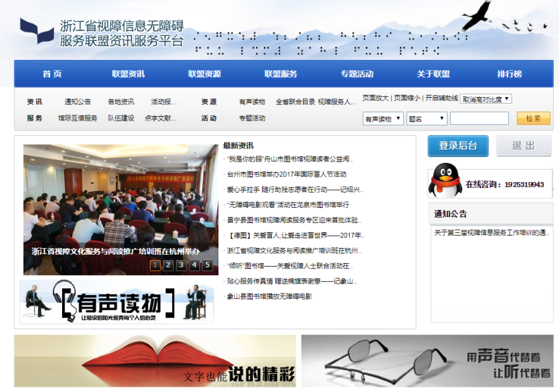This screenshot has height=392, width=559.
Task: Click the QQ penguin online consultation icon
Action: [444, 181]
